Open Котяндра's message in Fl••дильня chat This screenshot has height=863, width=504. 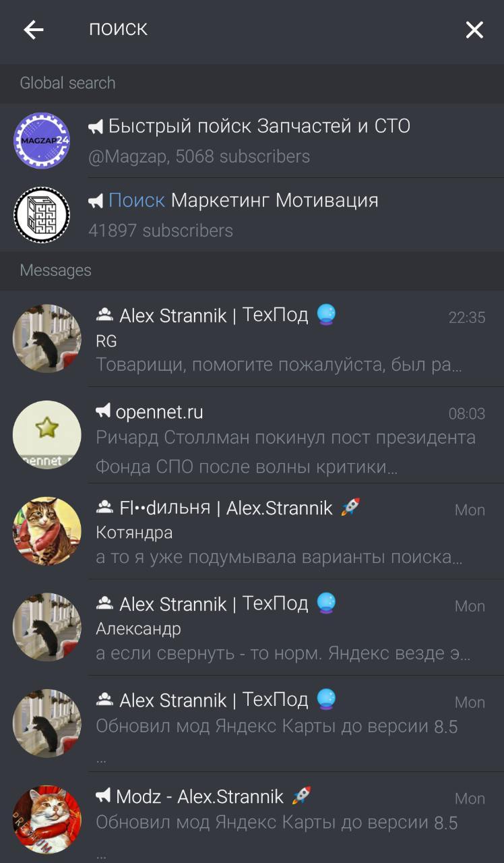(252, 531)
